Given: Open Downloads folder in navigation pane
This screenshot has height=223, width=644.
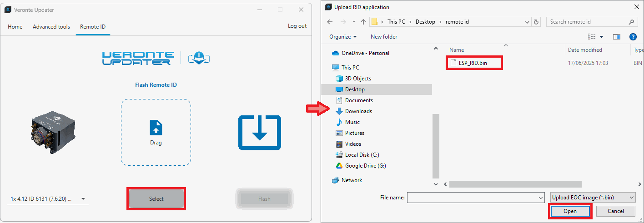Looking at the screenshot, I should click(x=358, y=111).
